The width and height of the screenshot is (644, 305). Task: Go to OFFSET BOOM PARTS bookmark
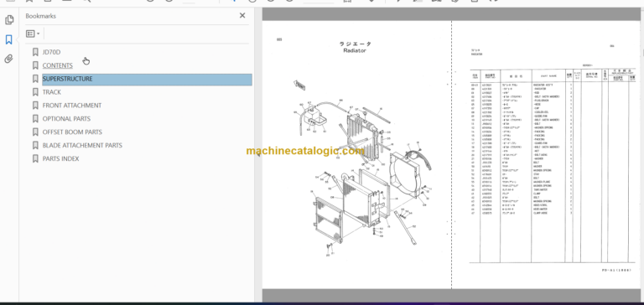click(x=72, y=132)
